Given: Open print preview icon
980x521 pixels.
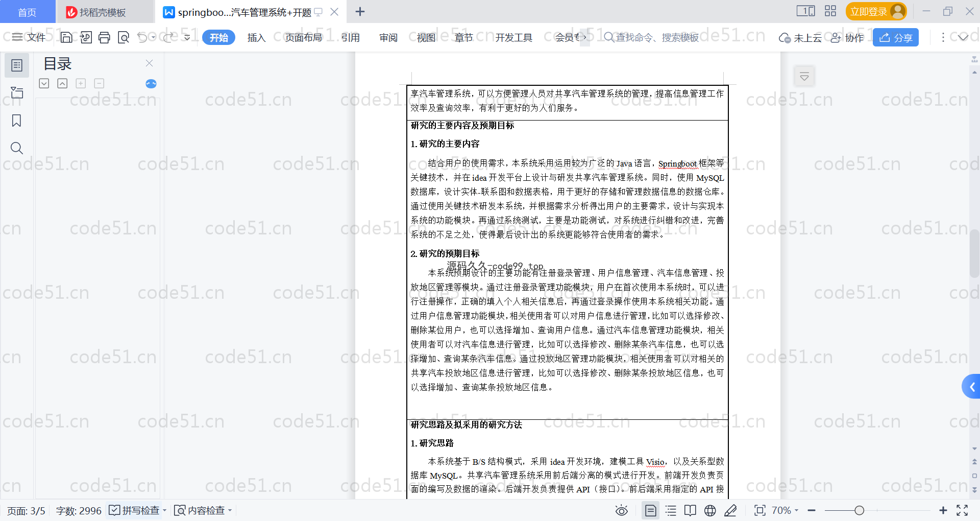Looking at the screenshot, I should point(123,37).
